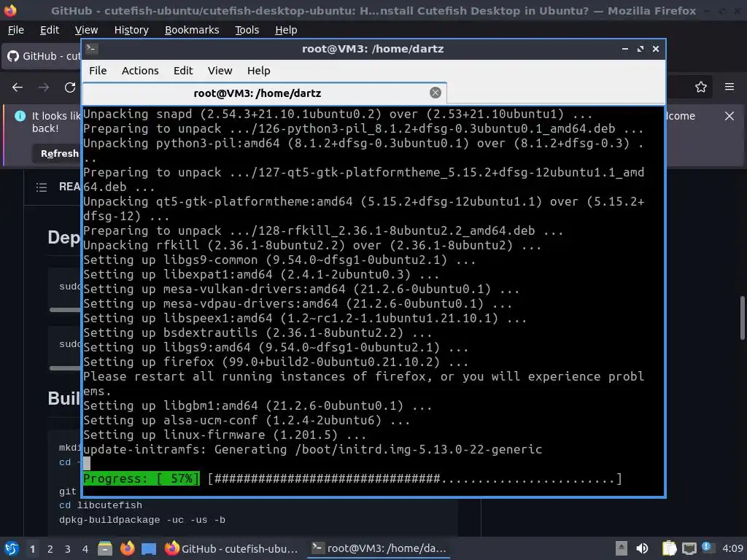
Task: Bookmark this page with the star icon
Action: pyautogui.click(x=701, y=87)
